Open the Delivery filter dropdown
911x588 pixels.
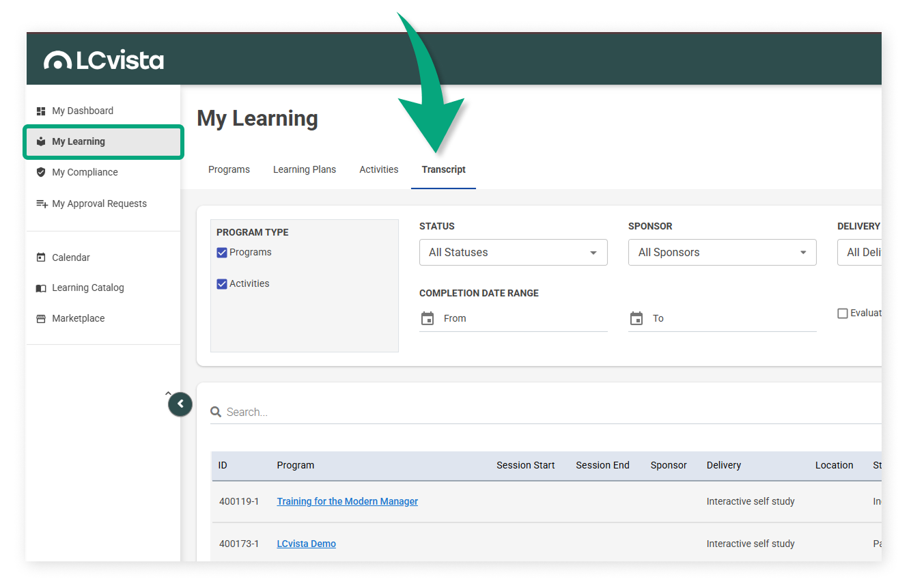(859, 253)
